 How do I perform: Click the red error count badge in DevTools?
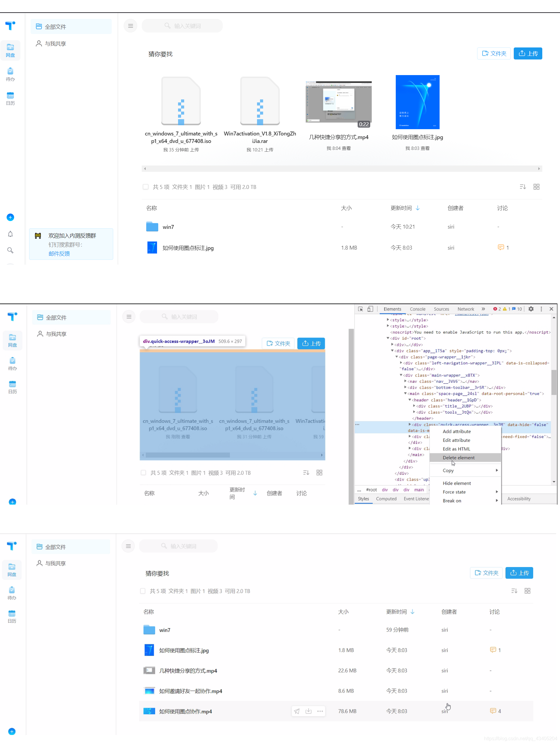(x=497, y=309)
